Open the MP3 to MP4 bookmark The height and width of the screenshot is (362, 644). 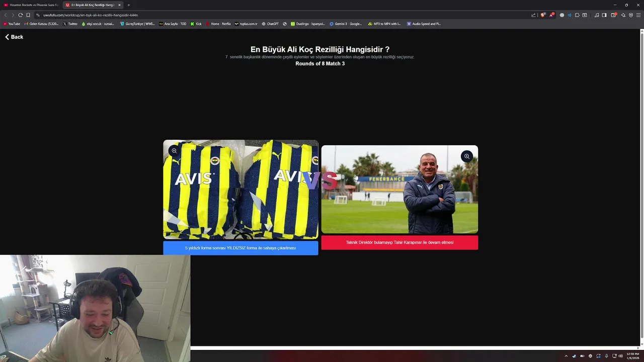pos(384,24)
